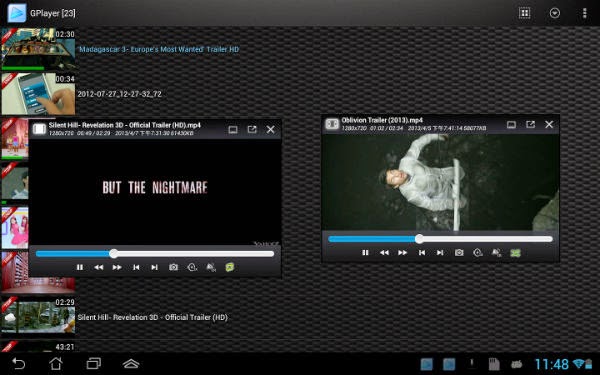
Task: Skip to previous track in Silent Hill window
Action: click(x=136, y=267)
